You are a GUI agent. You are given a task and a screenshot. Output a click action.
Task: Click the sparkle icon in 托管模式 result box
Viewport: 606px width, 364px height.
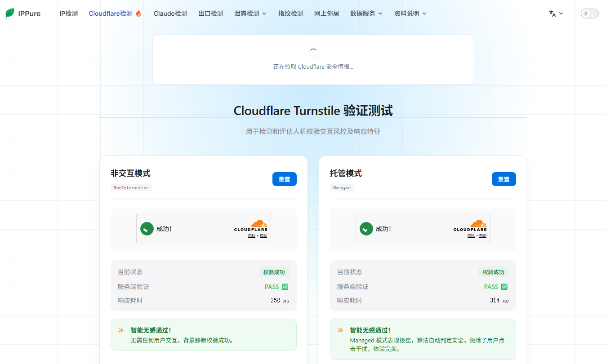340,330
